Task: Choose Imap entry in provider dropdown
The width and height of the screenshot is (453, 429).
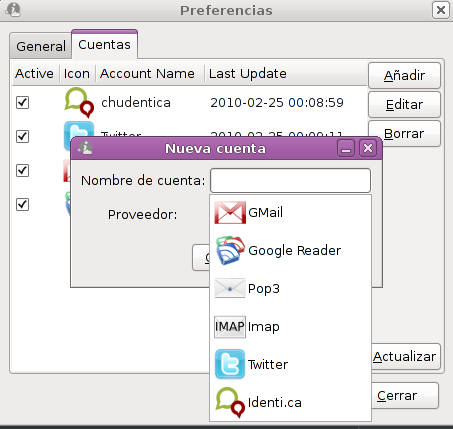Action: 290,327
